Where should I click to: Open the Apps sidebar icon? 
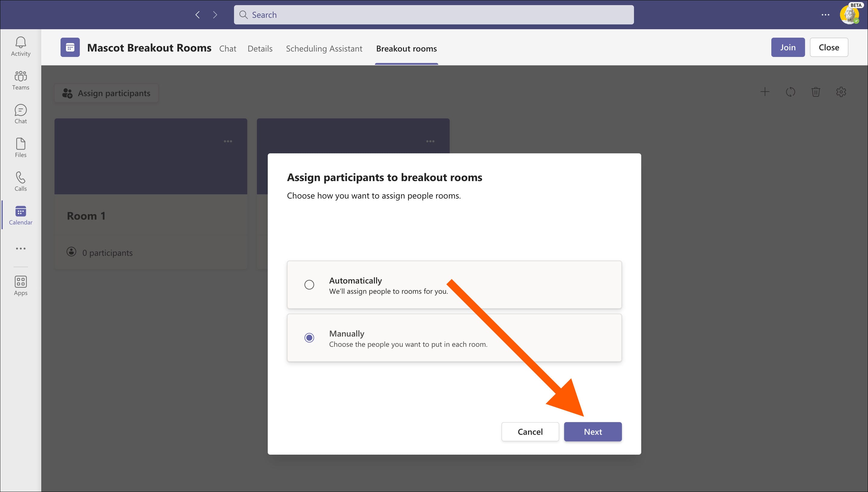20,286
